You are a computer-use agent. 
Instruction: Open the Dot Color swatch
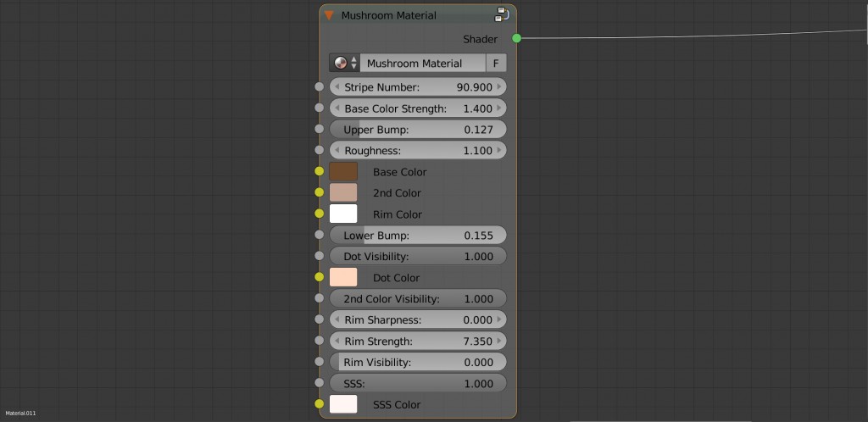(x=343, y=277)
